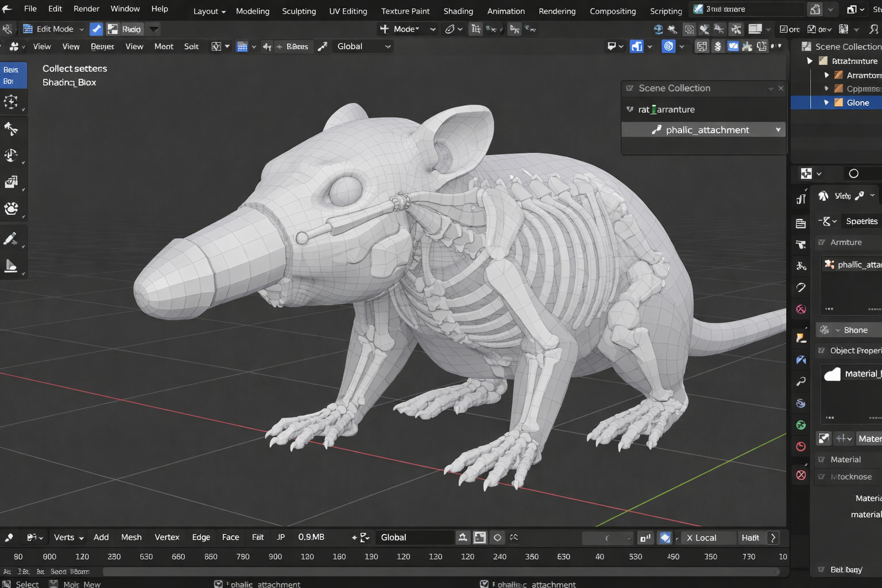The width and height of the screenshot is (882, 588).
Task: Select the Annotate pencil tool in left toolbar
Action: (x=10, y=239)
